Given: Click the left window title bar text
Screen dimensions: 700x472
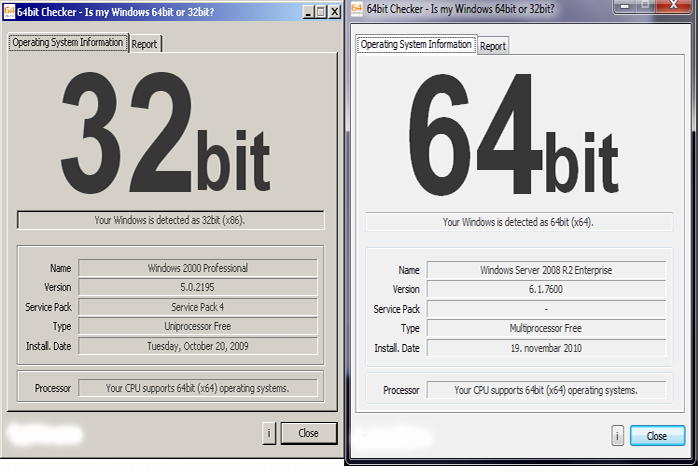Looking at the screenshot, I should click(116, 12).
